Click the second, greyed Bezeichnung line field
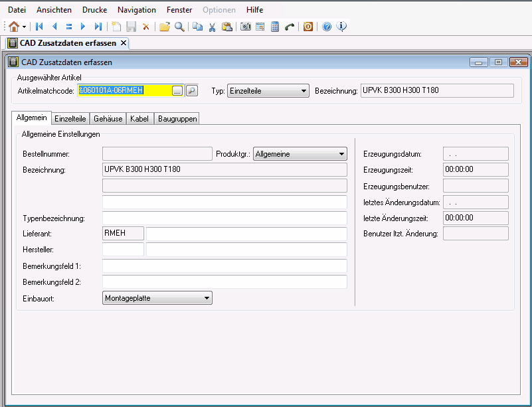 click(x=224, y=186)
